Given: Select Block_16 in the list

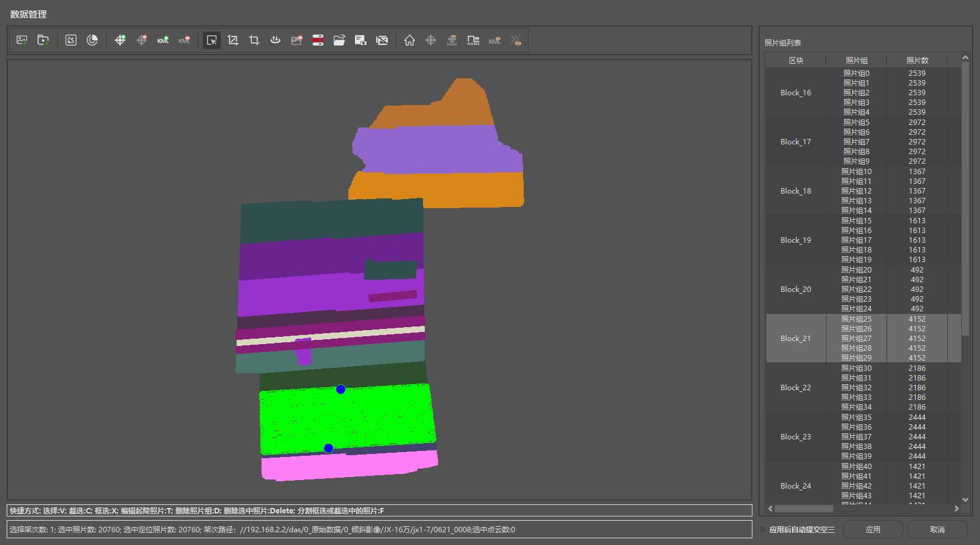Looking at the screenshot, I should point(796,92).
